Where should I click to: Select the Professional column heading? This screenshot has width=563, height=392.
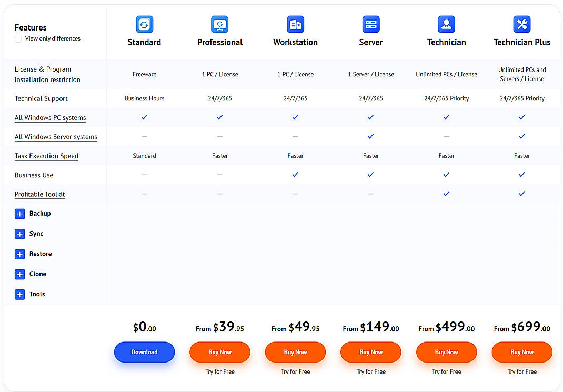click(x=220, y=43)
